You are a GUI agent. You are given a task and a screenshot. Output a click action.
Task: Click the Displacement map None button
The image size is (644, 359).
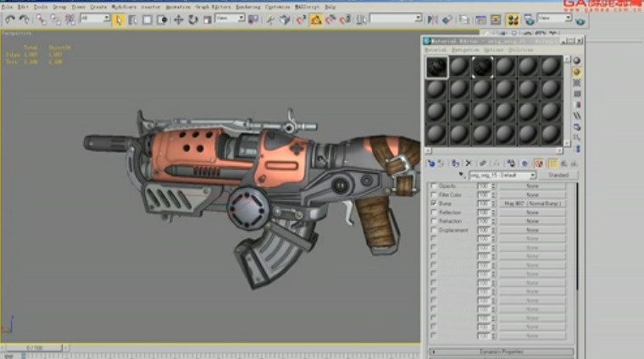[x=532, y=230]
